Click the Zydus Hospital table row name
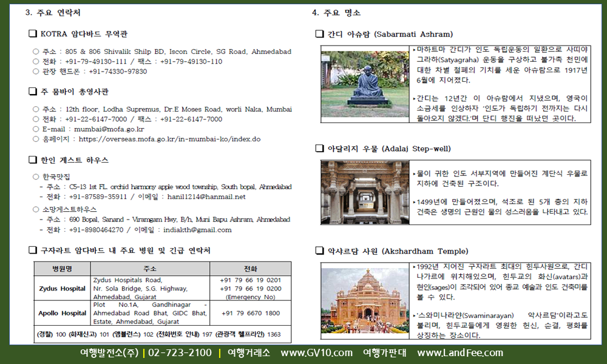The width and height of the screenshot is (607, 364). 63,289
